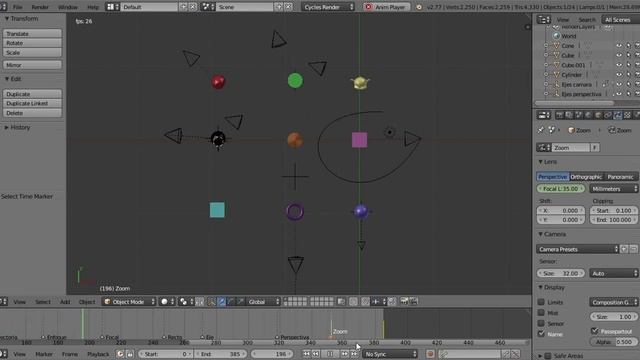The image size is (640, 360).
Task: Collapse the Lens panel
Action: [547, 162]
